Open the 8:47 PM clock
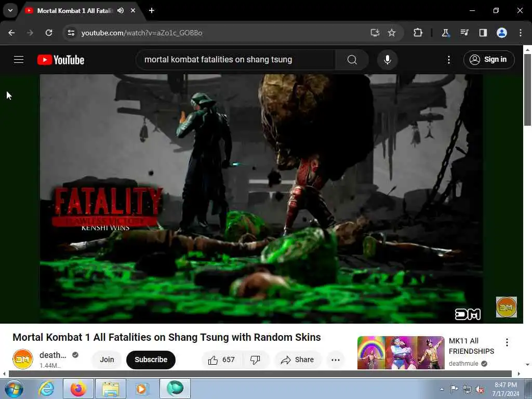The width and height of the screenshot is (532, 399). 506,389
